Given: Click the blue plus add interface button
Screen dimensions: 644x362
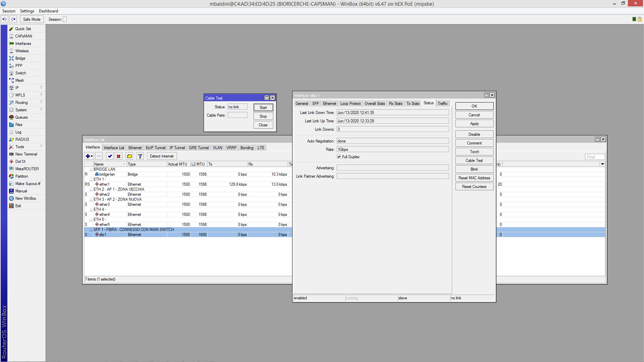Looking at the screenshot, I should pos(88,156).
